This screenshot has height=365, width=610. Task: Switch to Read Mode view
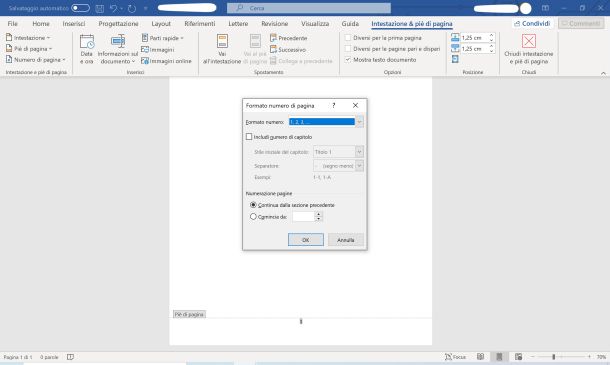480,357
